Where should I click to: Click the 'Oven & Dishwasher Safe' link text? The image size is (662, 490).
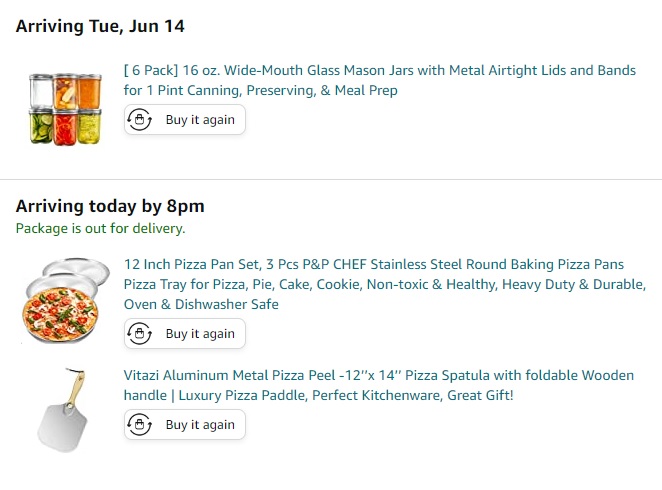(201, 304)
